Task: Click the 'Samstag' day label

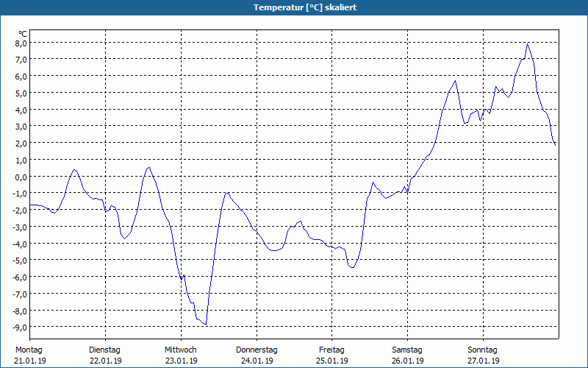Action: pos(407,350)
